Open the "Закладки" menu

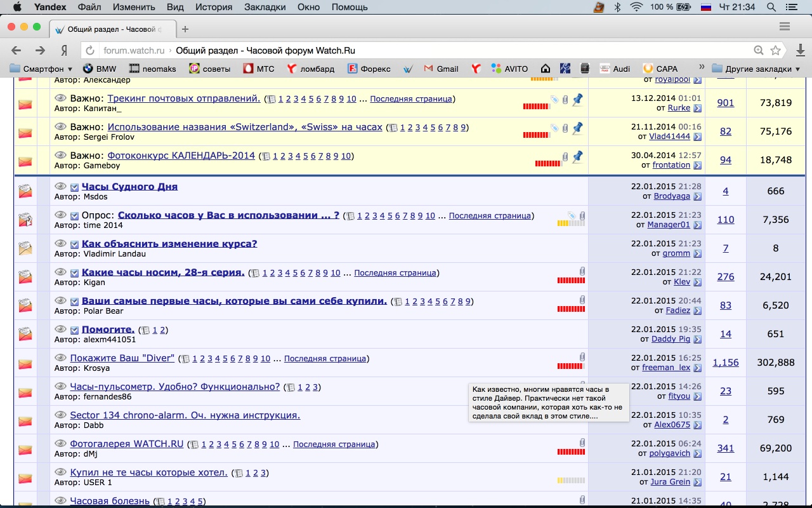(265, 7)
